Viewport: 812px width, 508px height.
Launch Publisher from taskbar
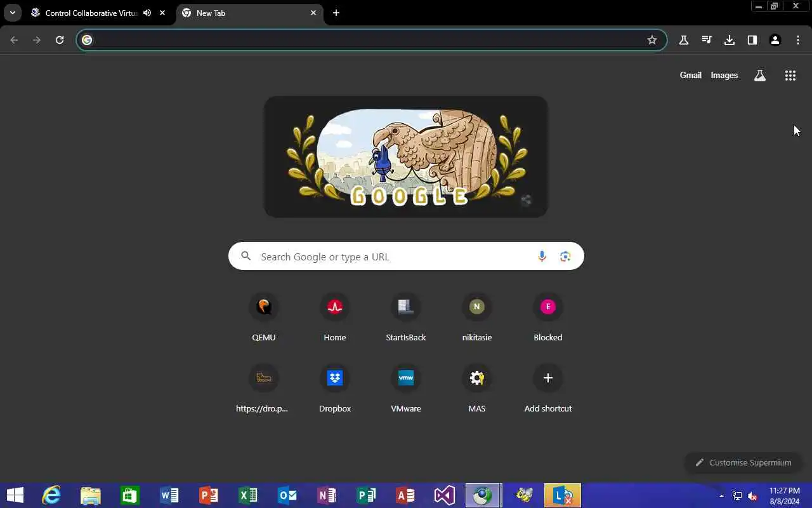(x=366, y=495)
